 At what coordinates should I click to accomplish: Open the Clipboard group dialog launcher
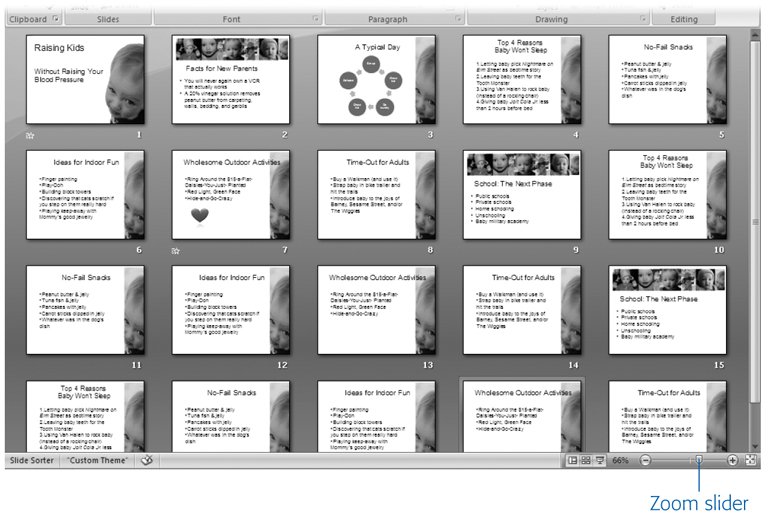(56, 19)
